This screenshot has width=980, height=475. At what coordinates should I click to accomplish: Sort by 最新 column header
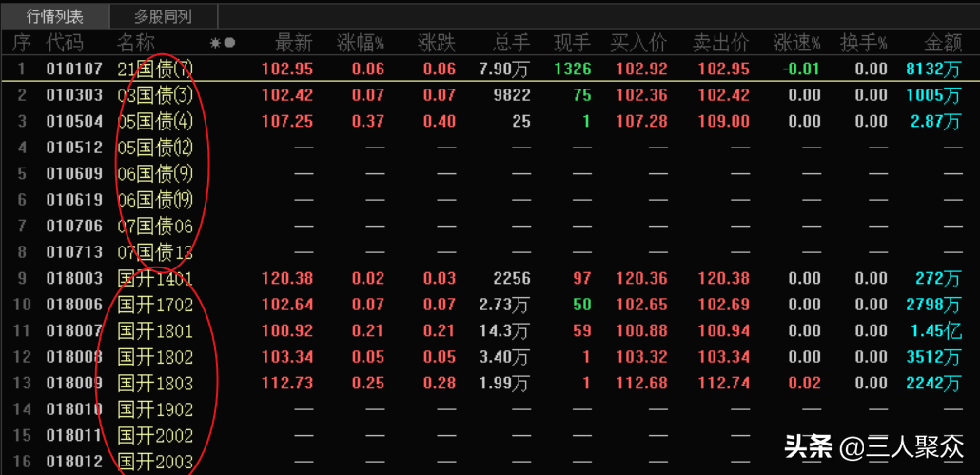[293, 43]
